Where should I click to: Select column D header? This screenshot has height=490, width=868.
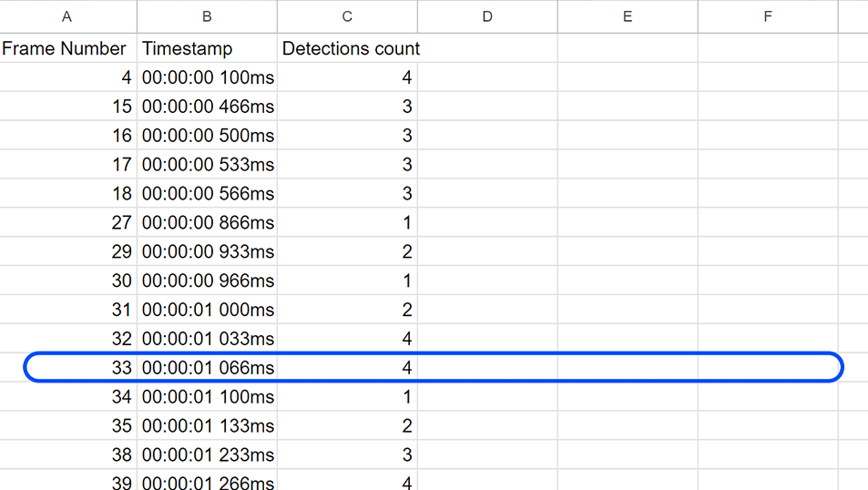pos(487,16)
